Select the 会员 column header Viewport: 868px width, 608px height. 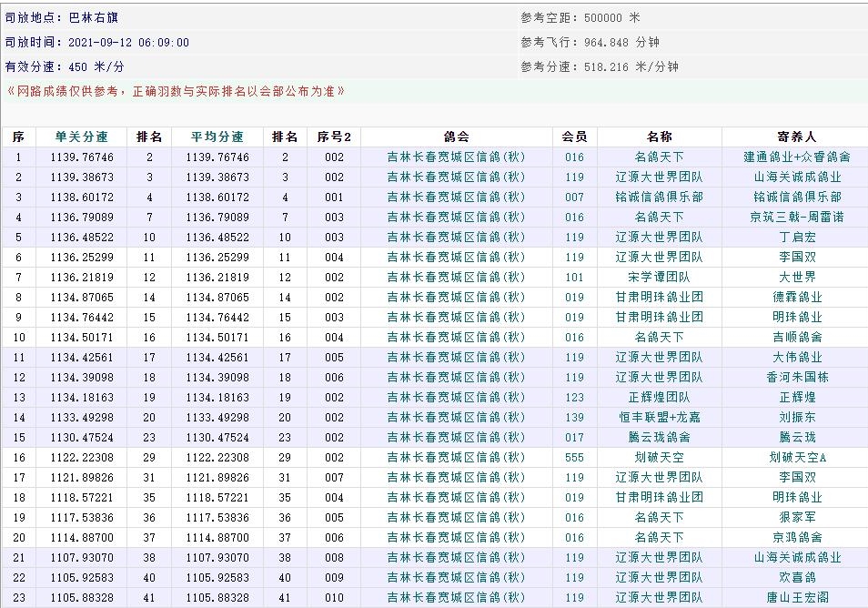[574, 137]
